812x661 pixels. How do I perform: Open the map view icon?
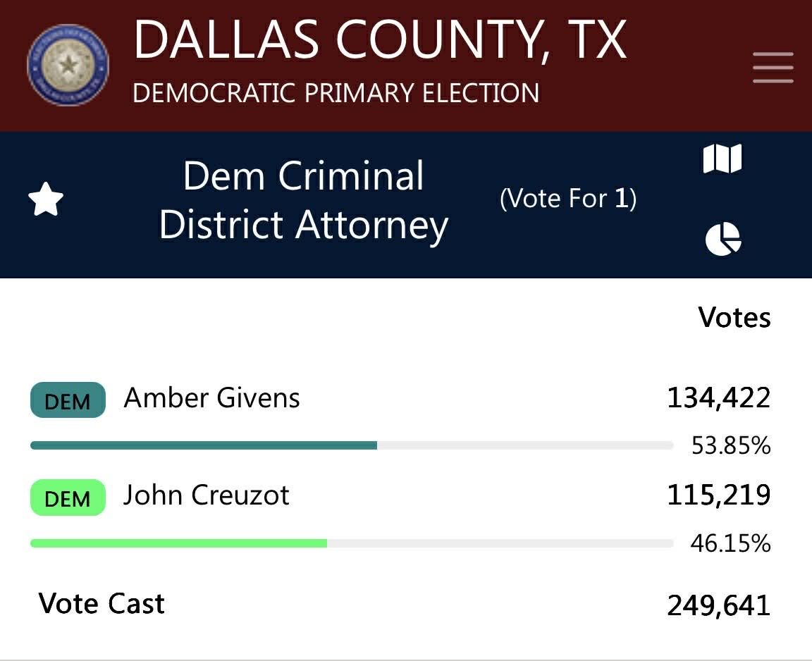coord(722,159)
